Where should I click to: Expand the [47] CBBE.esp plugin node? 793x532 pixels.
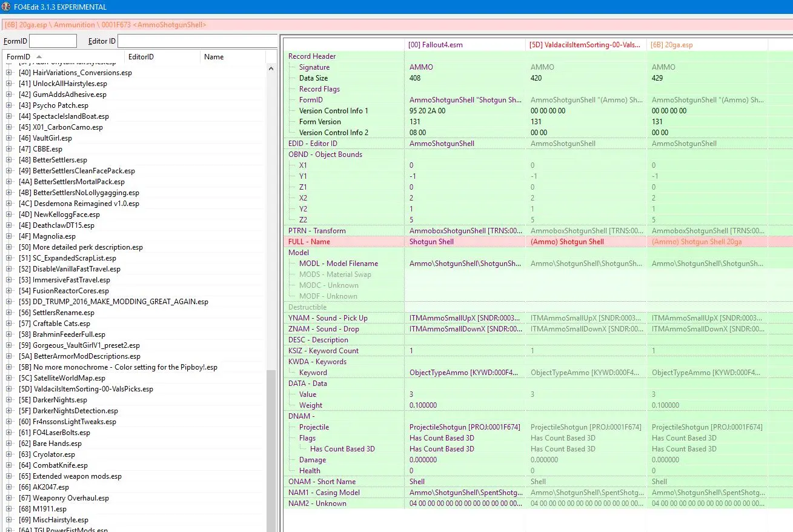(9, 149)
